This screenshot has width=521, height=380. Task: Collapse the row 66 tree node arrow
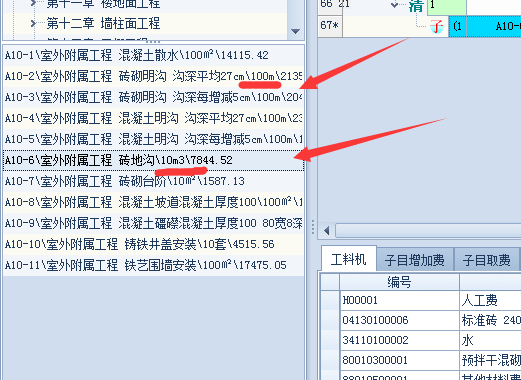coord(395,5)
